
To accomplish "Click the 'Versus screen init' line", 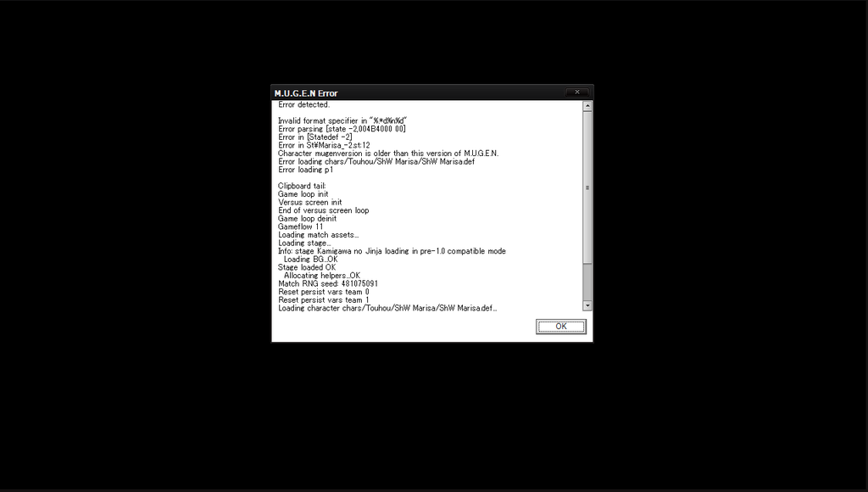I will pyautogui.click(x=310, y=202).
